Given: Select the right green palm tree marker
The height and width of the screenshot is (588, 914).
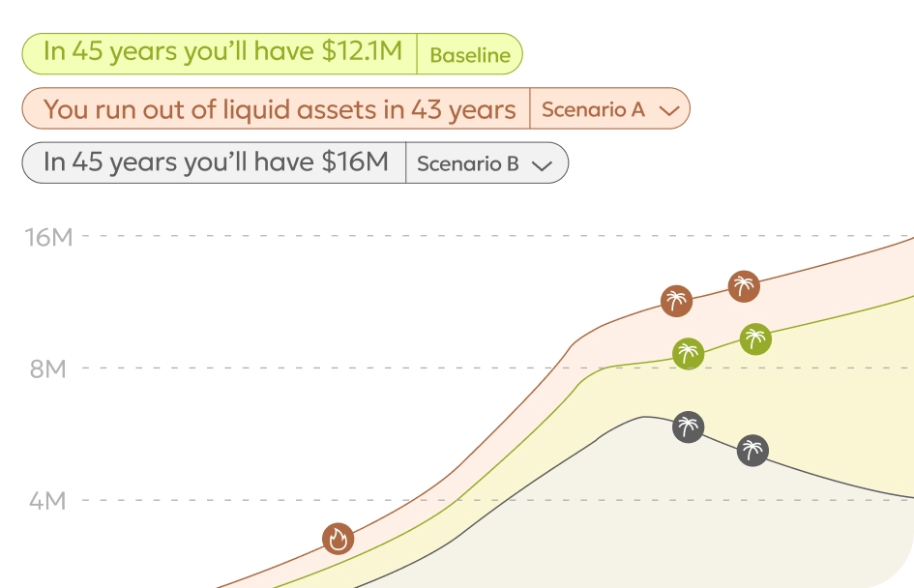Looking at the screenshot, I should tap(755, 338).
